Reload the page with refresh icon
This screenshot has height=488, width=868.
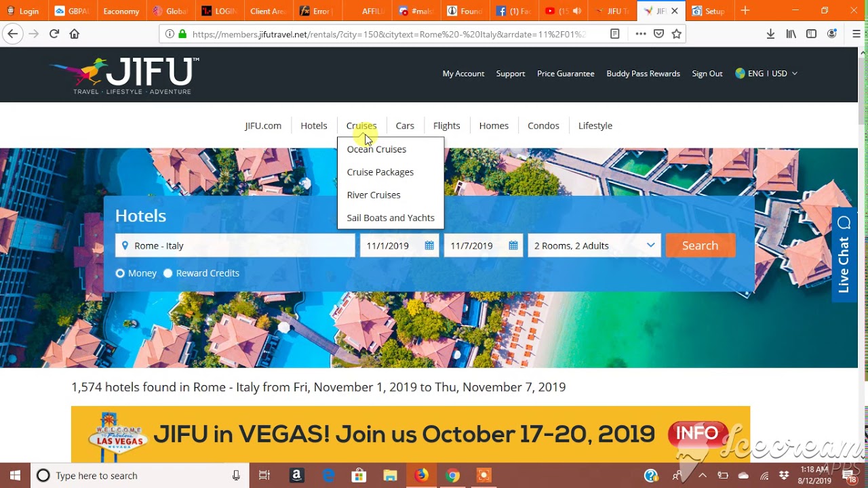point(54,34)
